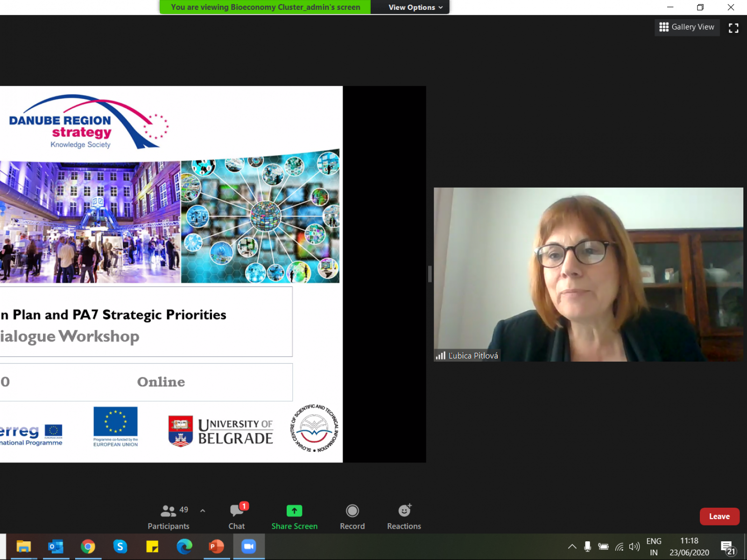
Task: Toggle the volume control in system tray
Action: coord(634,546)
